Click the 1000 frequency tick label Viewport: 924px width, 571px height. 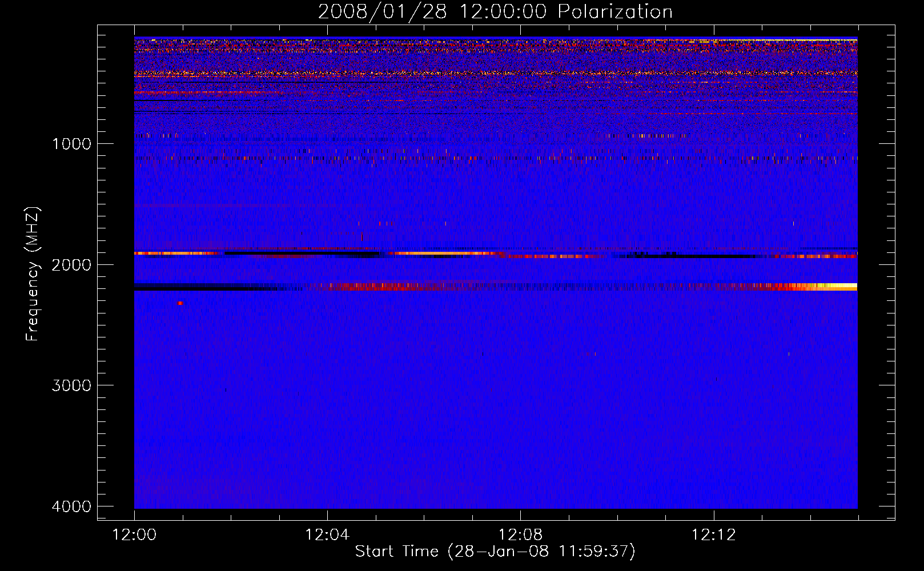point(71,143)
